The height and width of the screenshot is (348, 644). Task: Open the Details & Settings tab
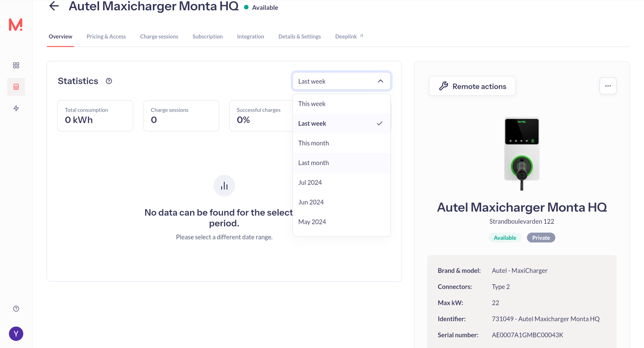(300, 36)
